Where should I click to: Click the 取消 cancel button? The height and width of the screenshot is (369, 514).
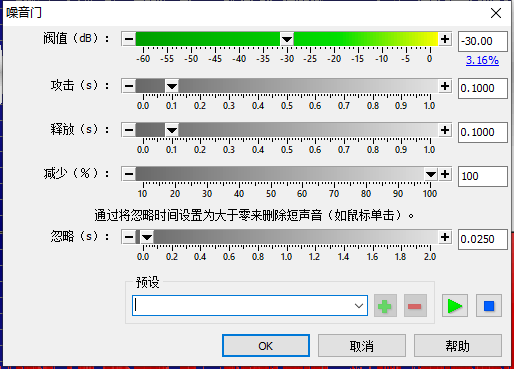(362, 346)
